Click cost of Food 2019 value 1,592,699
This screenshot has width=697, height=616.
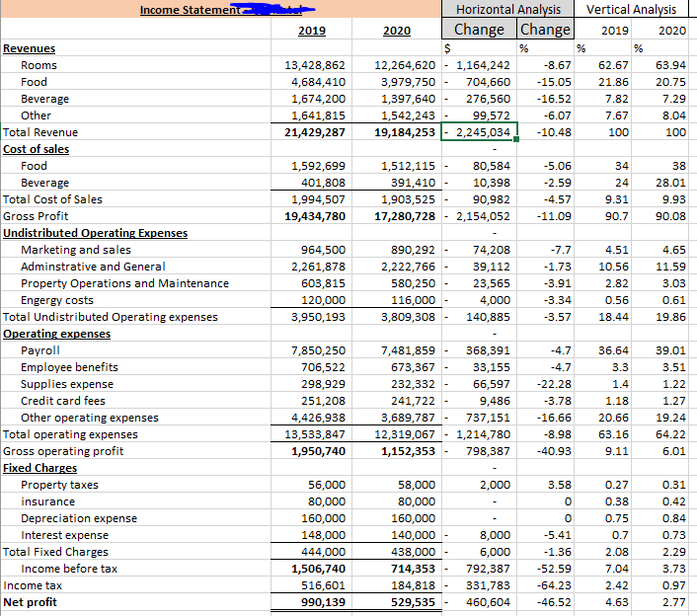click(318, 166)
